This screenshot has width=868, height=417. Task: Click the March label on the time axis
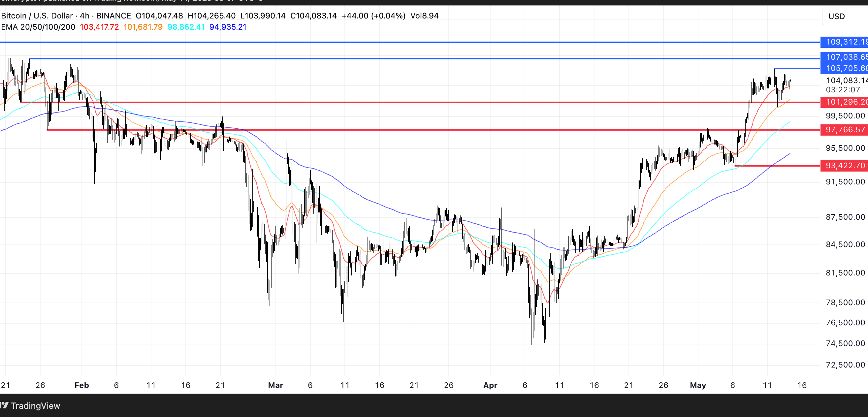(276, 385)
